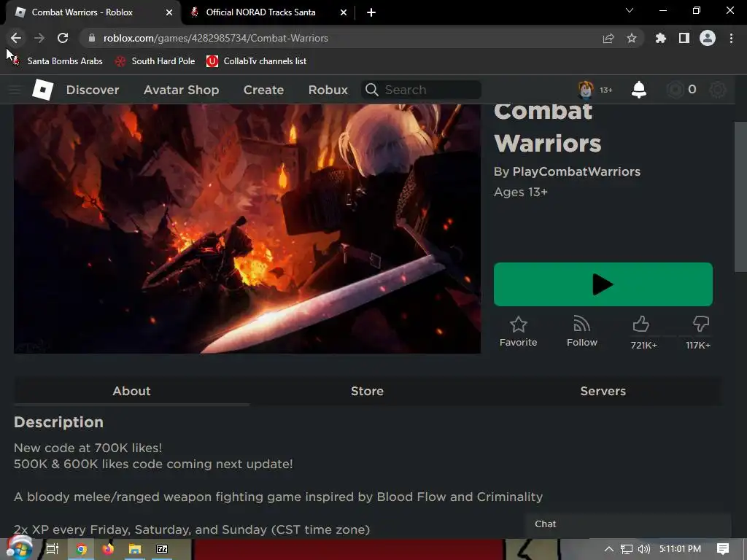View site info via lock icon
Image resolution: width=747 pixels, height=560 pixels.
pyautogui.click(x=92, y=38)
